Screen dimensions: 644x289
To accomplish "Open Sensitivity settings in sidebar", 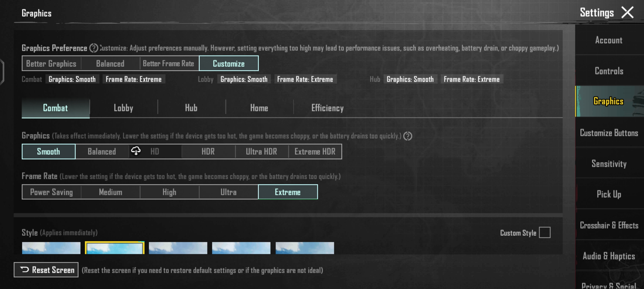I will pyautogui.click(x=609, y=163).
